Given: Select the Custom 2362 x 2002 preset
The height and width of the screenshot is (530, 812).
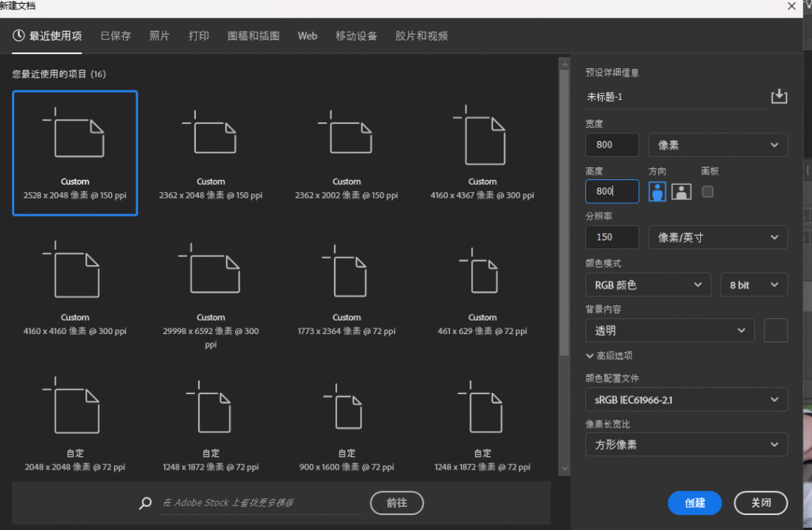Looking at the screenshot, I should point(347,153).
